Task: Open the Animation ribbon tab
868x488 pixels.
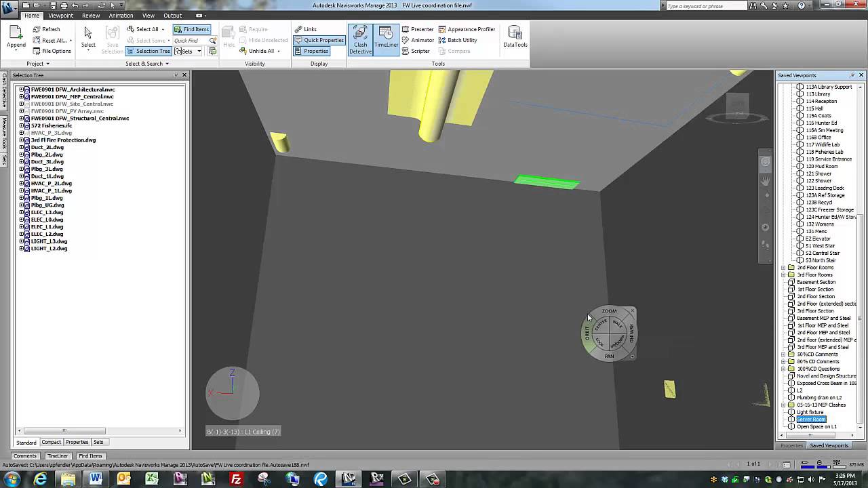Action: pos(121,16)
